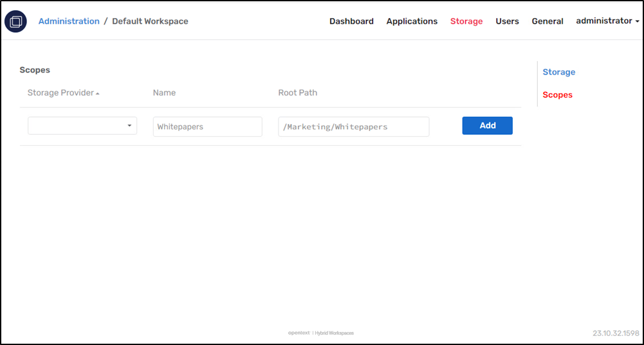Open the Administration breadcrumb link

tap(69, 21)
